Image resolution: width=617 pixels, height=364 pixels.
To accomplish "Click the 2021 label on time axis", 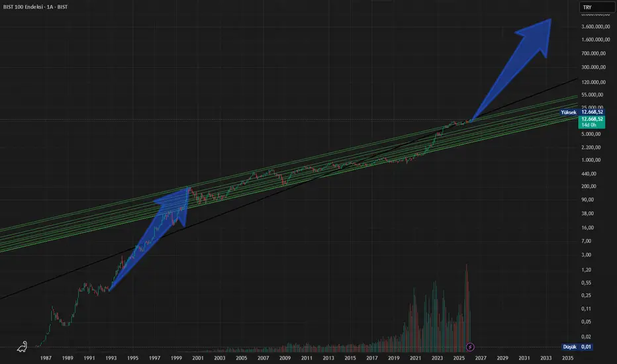I will [416, 358].
